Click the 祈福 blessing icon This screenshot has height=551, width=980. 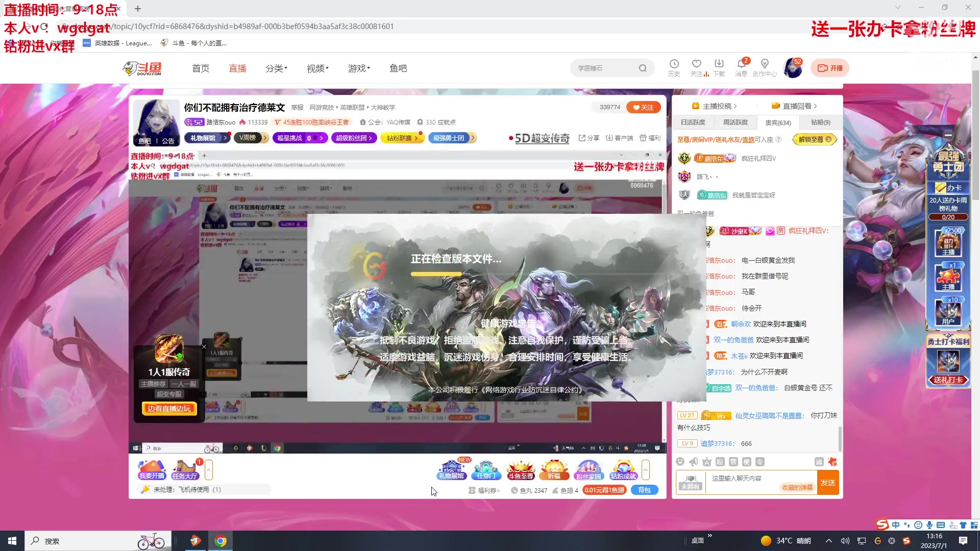point(554,469)
